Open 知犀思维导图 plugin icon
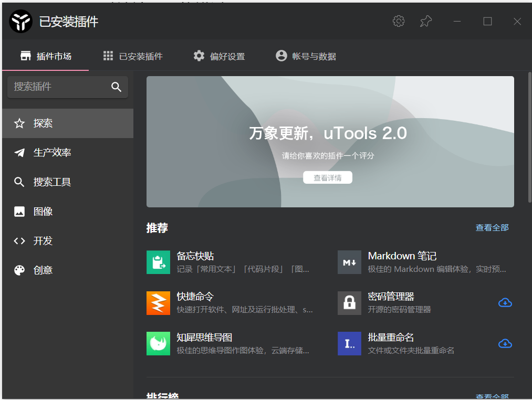Viewport: 532px width, 400px height. click(x=158, y=344)
